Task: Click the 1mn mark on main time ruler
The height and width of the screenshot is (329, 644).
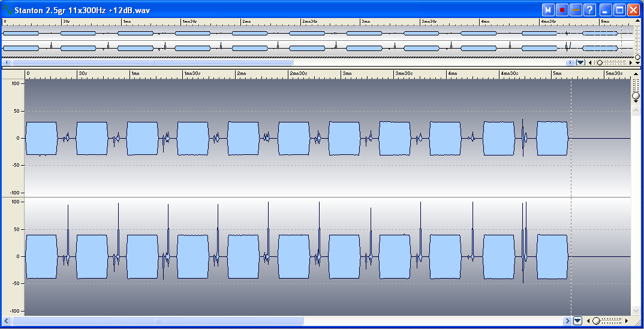Action: coord(135,73)
